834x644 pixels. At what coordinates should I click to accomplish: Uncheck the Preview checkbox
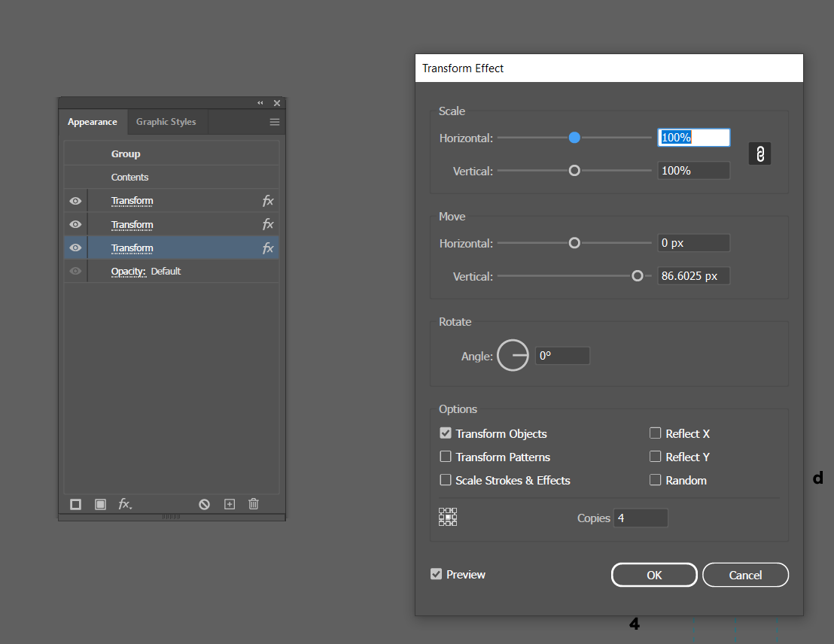coord(436,574)
